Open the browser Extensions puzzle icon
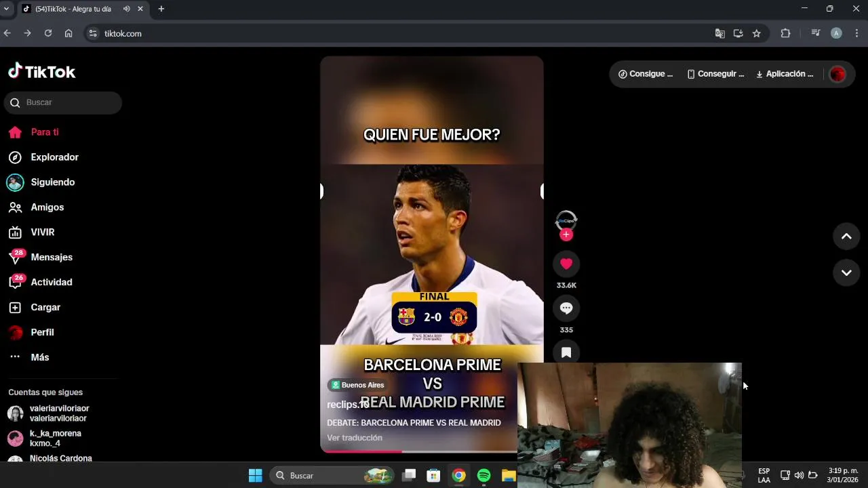Image resolution: width=868 pixels, height=488 pixels. coord(786,33)
